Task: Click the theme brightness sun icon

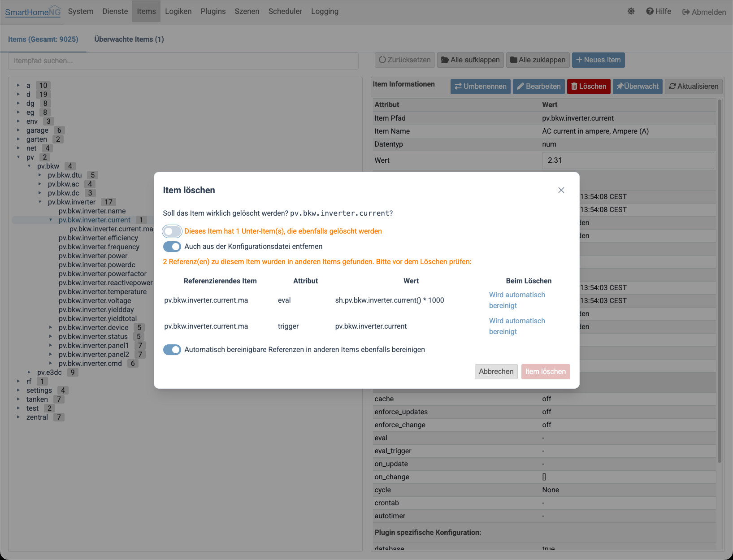Action: pos(631,11)
